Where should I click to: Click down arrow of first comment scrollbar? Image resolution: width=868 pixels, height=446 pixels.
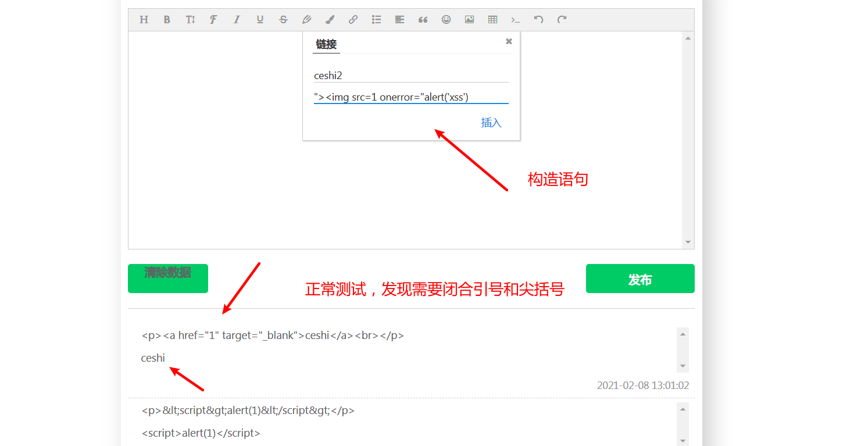pos(683,367)
